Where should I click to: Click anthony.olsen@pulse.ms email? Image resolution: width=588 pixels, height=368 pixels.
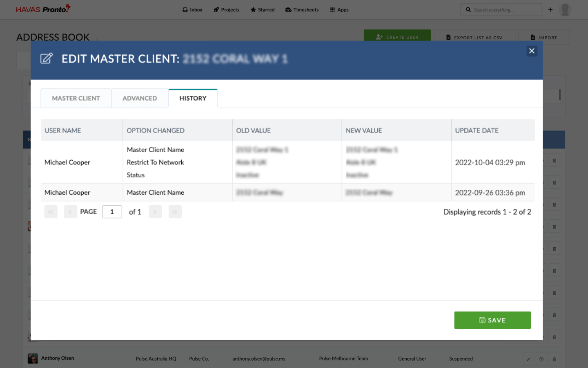(259, 359)
